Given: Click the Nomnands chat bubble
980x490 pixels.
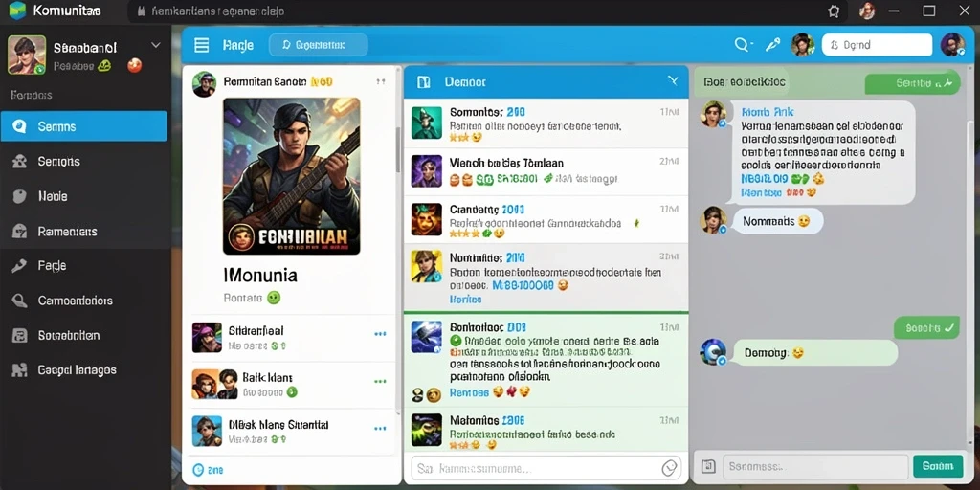Looking at the screenshot, I should [777, 221].
